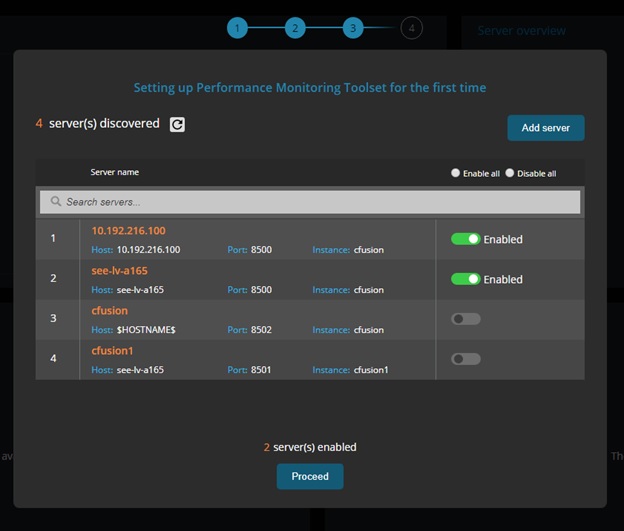Open the see-lv-a165 server name link

click(x=119, y=271)
